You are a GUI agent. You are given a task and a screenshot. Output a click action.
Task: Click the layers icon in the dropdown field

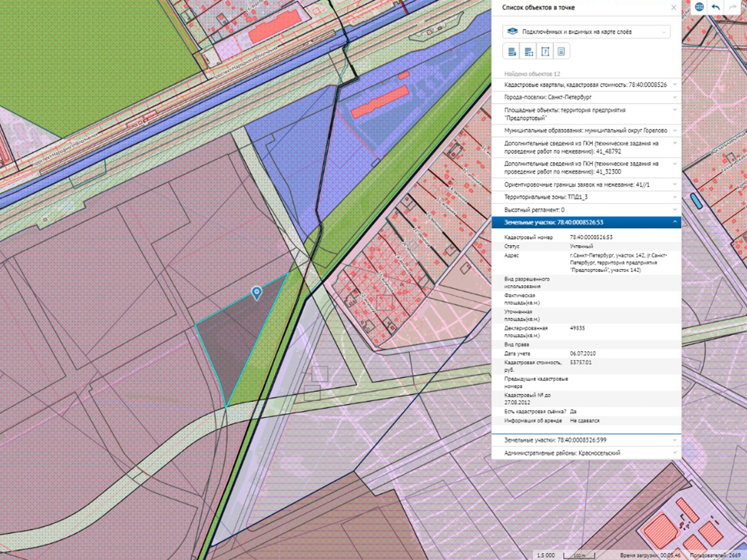512,32
